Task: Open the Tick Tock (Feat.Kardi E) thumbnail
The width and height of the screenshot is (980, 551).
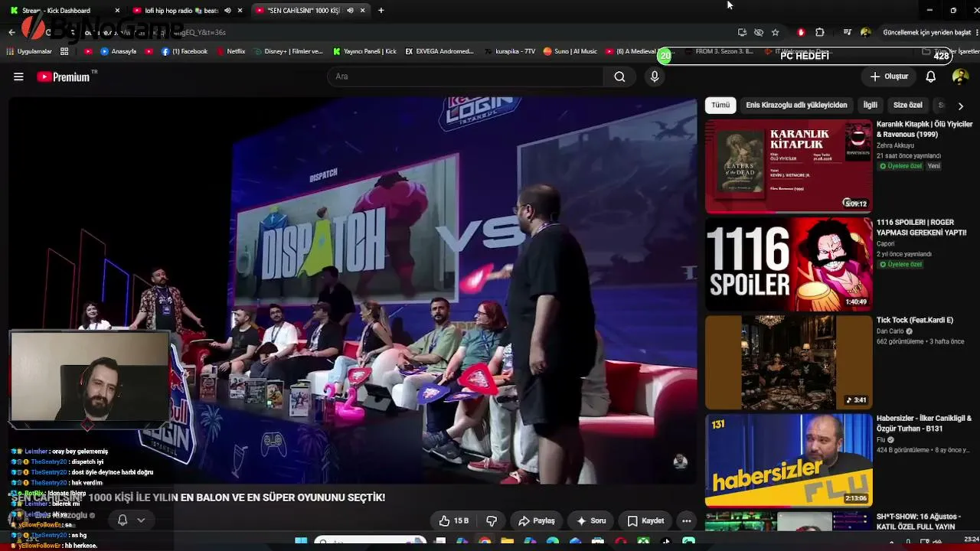Action: pos(789,362)
